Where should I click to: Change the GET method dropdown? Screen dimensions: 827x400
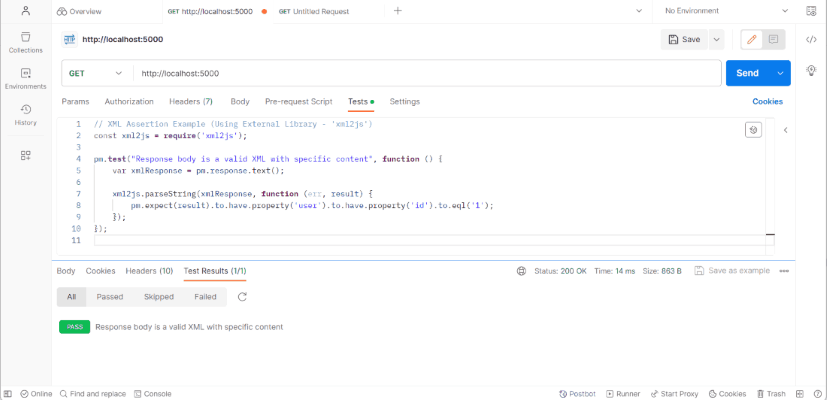pyautogui.click(x=95, y=73)
